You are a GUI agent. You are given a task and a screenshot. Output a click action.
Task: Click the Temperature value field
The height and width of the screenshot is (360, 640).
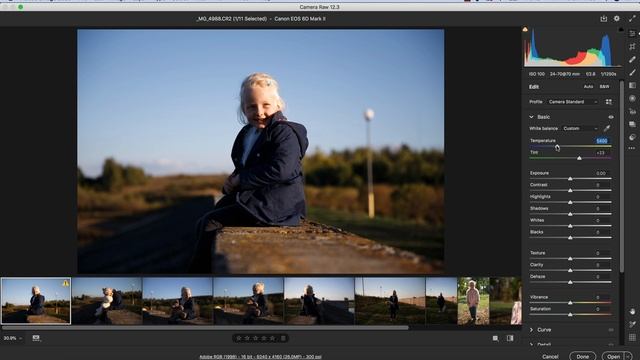602,141
